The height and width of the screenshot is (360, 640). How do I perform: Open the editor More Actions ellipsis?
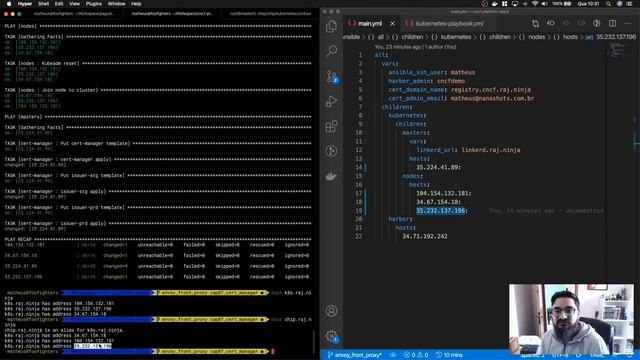[628, 23]
